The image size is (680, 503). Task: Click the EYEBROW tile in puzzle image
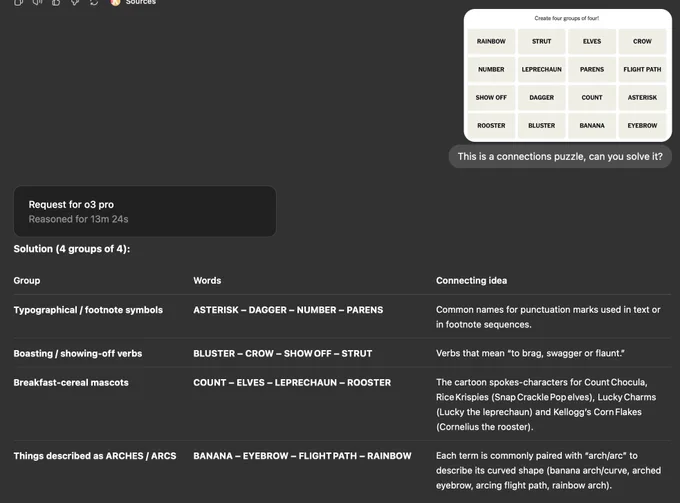(642, 125)
